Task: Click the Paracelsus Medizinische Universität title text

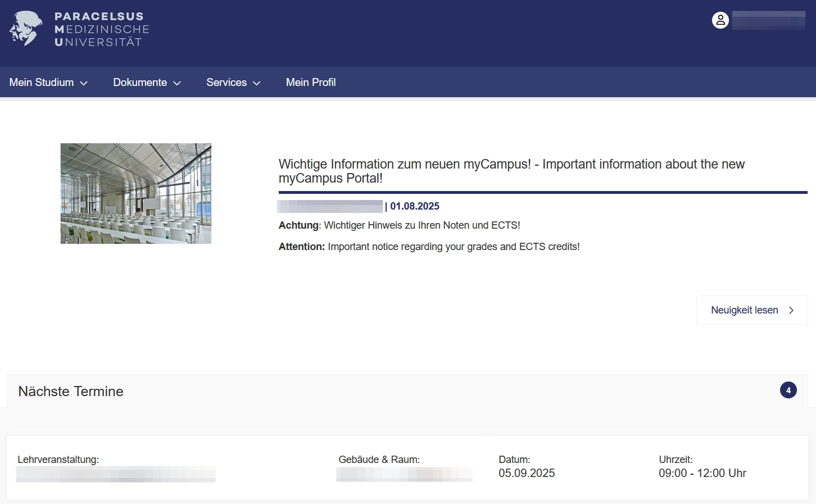Action: 102,29
